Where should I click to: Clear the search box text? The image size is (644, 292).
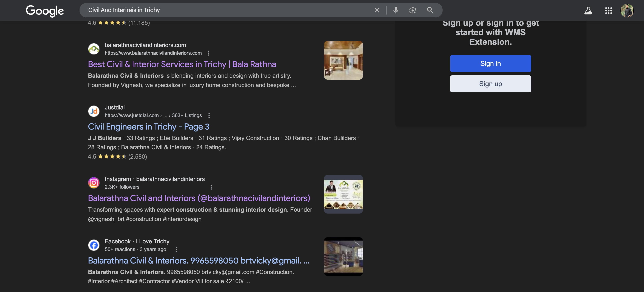click(x=377, y=10)
